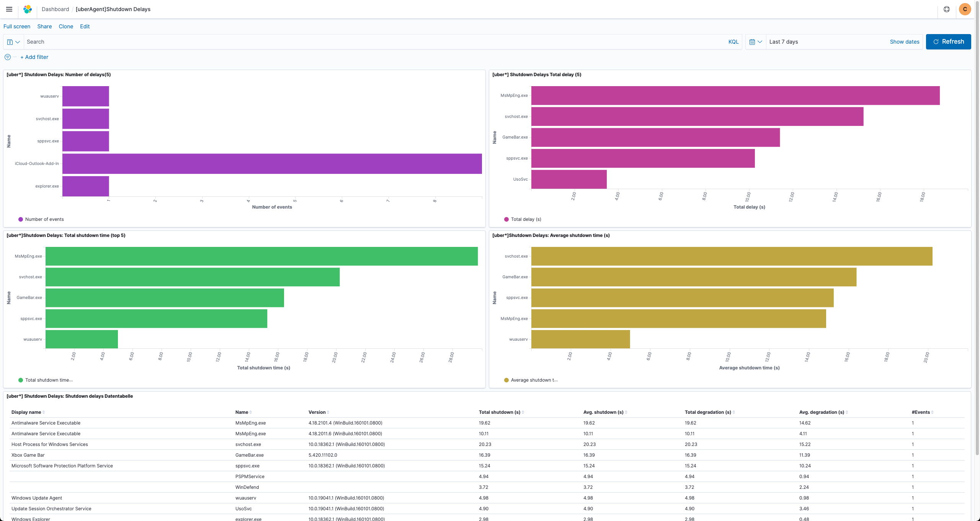
Task: Switch query language via KQL
Action: [x=733, y=42]
